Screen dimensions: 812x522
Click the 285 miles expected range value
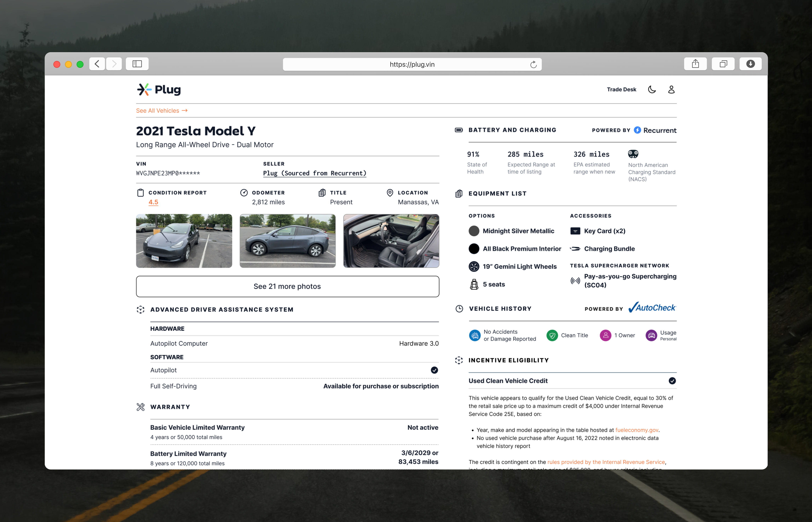pyautogui.click(x=525, y=154)
